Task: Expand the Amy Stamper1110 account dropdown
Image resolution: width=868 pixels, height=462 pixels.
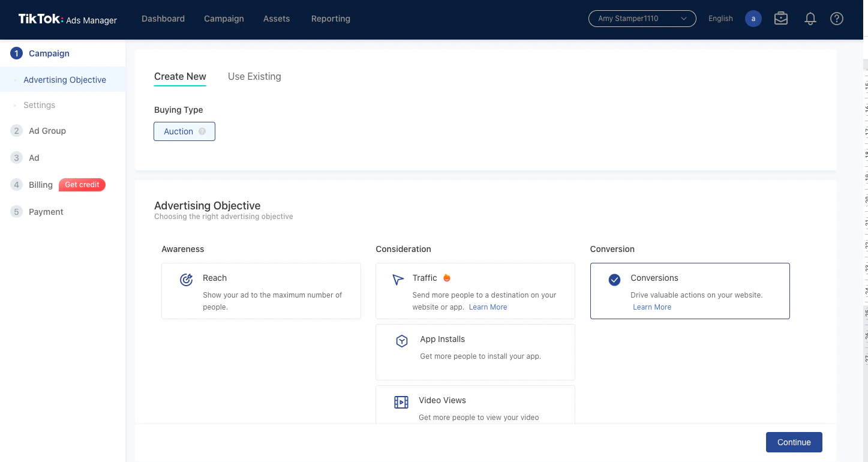Action: point(642,19)
